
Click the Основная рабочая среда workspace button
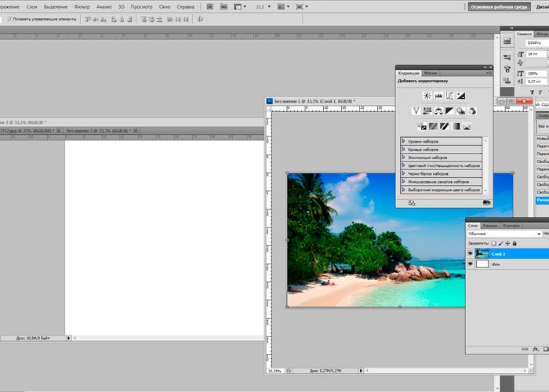(500, 6)
